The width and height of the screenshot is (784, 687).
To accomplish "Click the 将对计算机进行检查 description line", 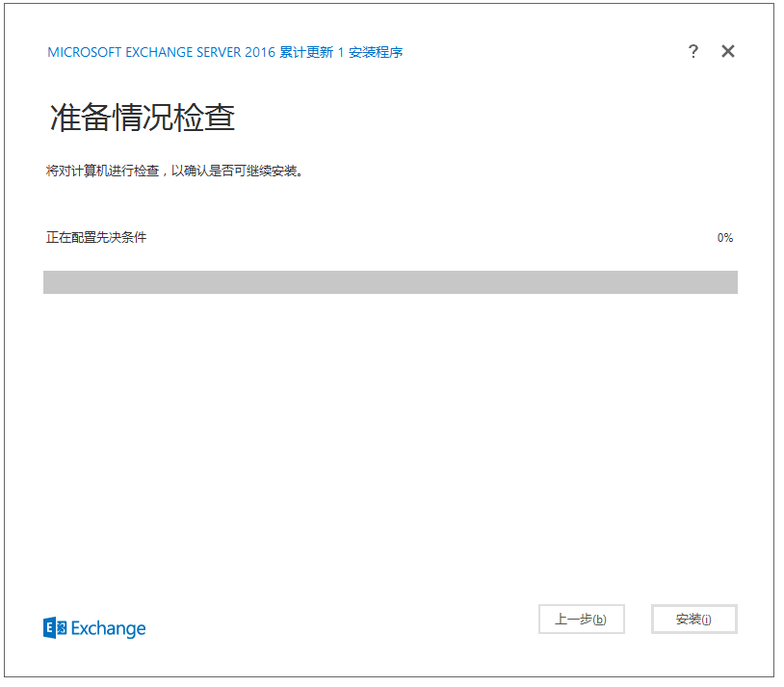I will coord(174,172).
